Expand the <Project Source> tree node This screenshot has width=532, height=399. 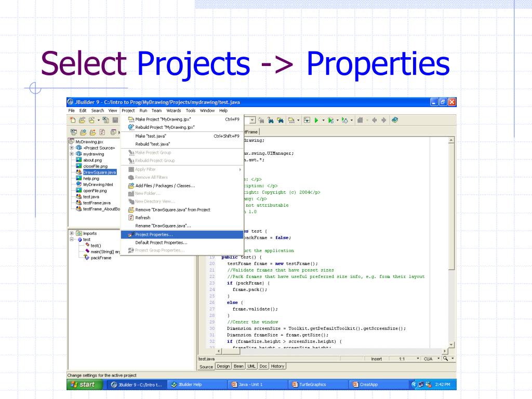[72, 148]
